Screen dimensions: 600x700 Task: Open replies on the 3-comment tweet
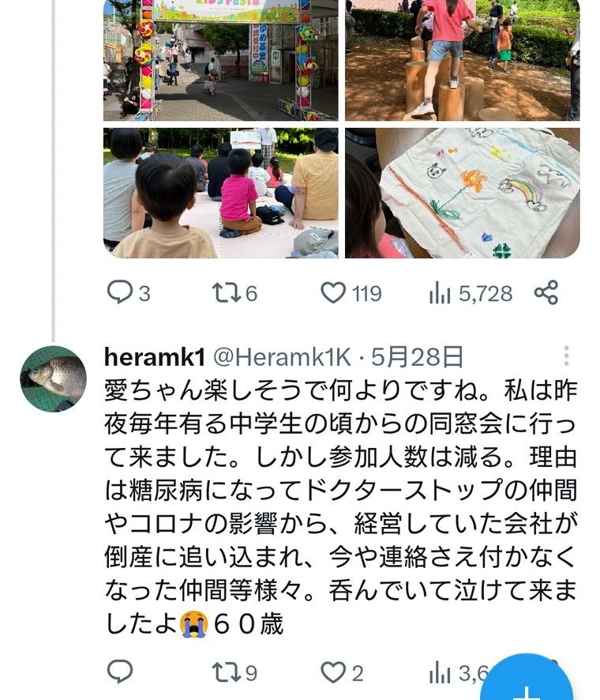129,293
